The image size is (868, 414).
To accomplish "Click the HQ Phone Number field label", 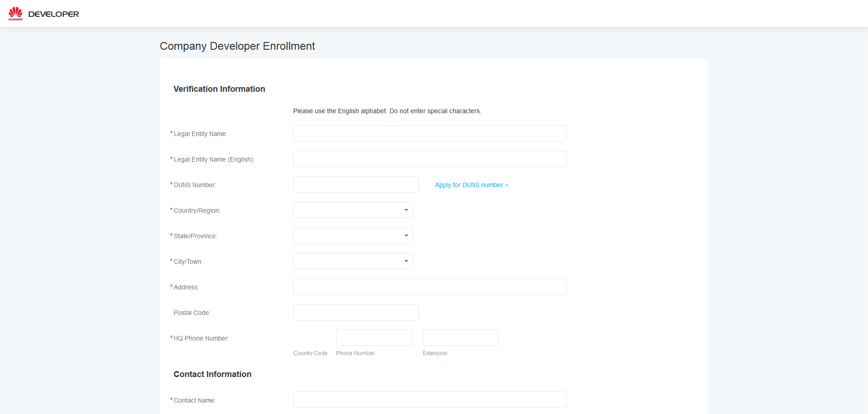I will pyautogui.click(x=201, y=338).
